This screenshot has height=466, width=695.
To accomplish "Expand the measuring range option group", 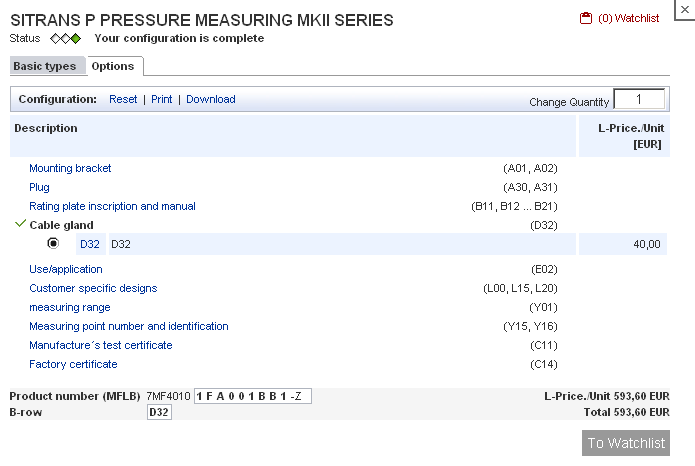I will 70,308.
